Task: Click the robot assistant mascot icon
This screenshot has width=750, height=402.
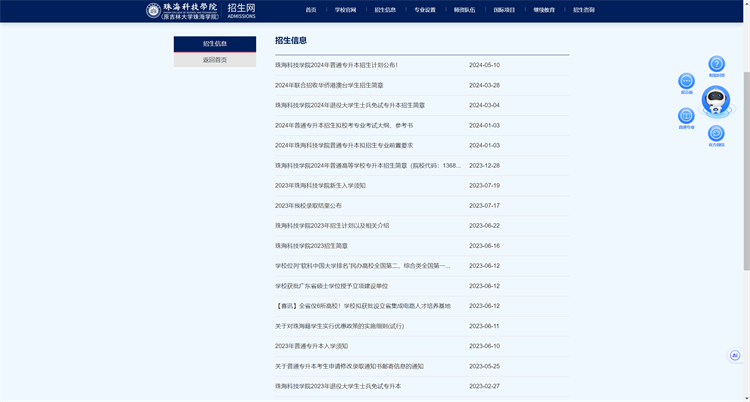Action: click(x=716, y=100)
